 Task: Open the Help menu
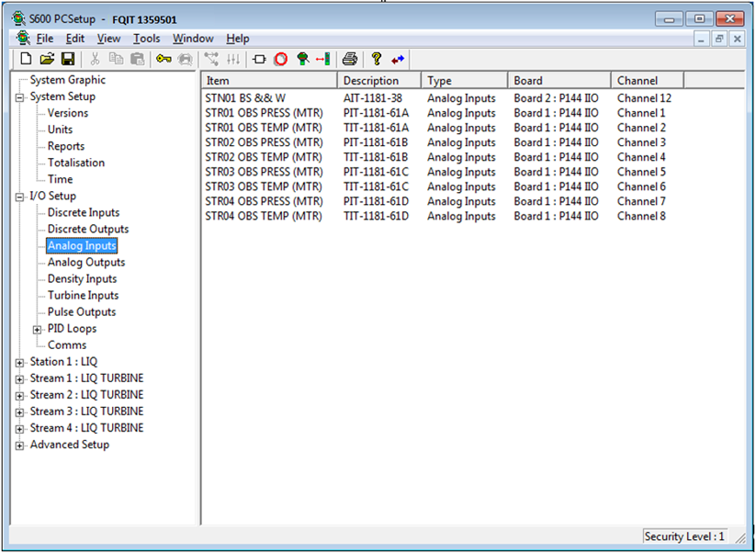[x=238, y=39]
